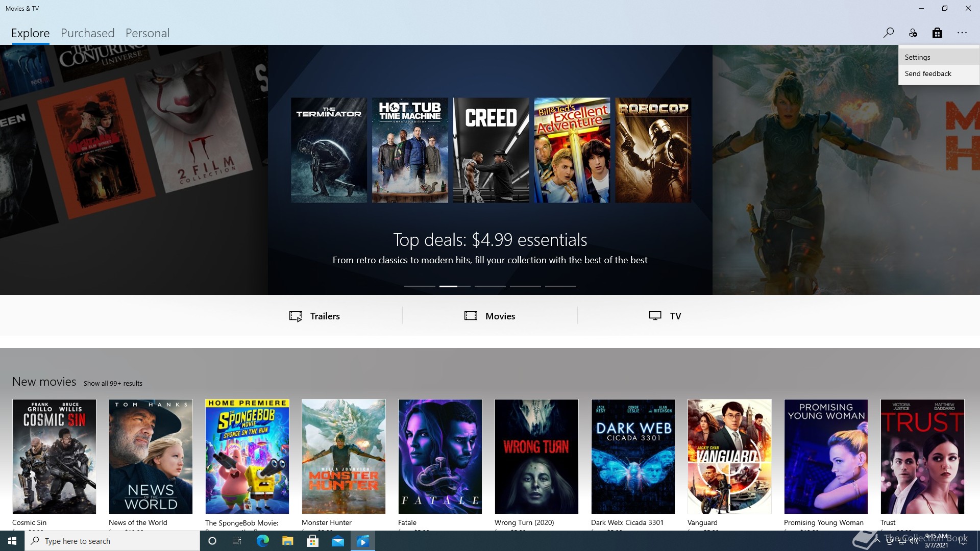
Task: Choose Settings from the dropdown menu
Action: tap(939, 57)
